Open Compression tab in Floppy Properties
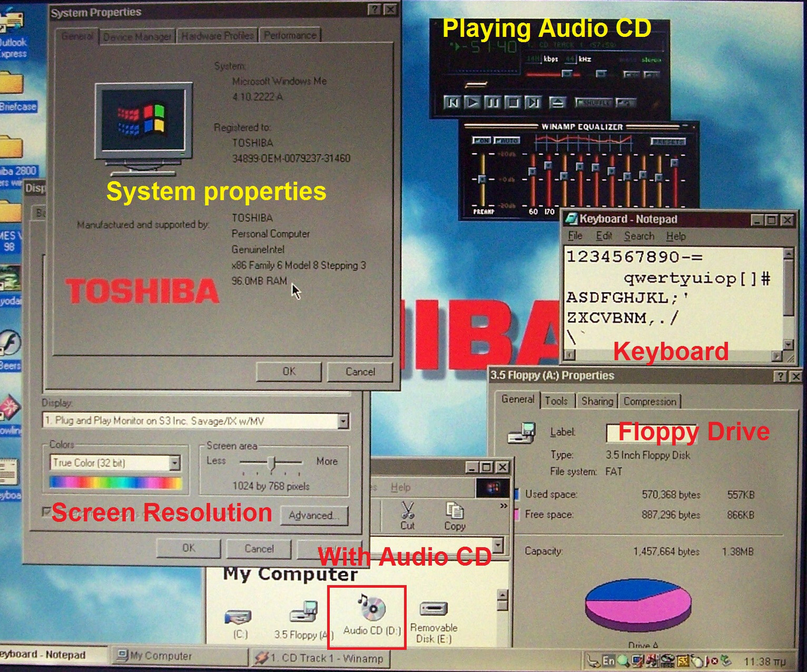Viewport: 807px width, 672px height. coord(649,401)
